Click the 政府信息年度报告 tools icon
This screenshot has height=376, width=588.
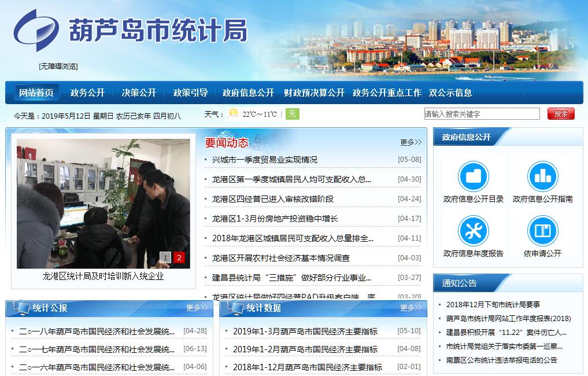pyautogui.click(x=473, y=231)
